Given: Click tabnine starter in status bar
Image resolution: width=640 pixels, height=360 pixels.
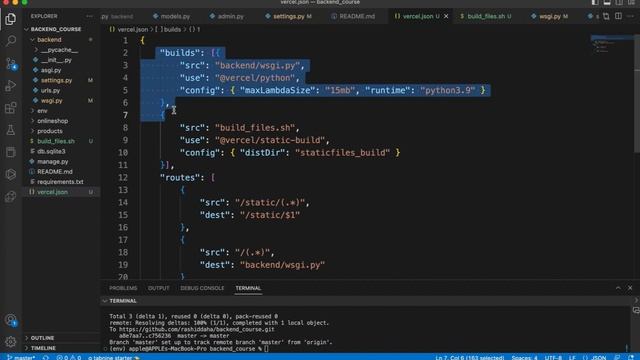Looking at the screenshot, I should click(113, 357).
